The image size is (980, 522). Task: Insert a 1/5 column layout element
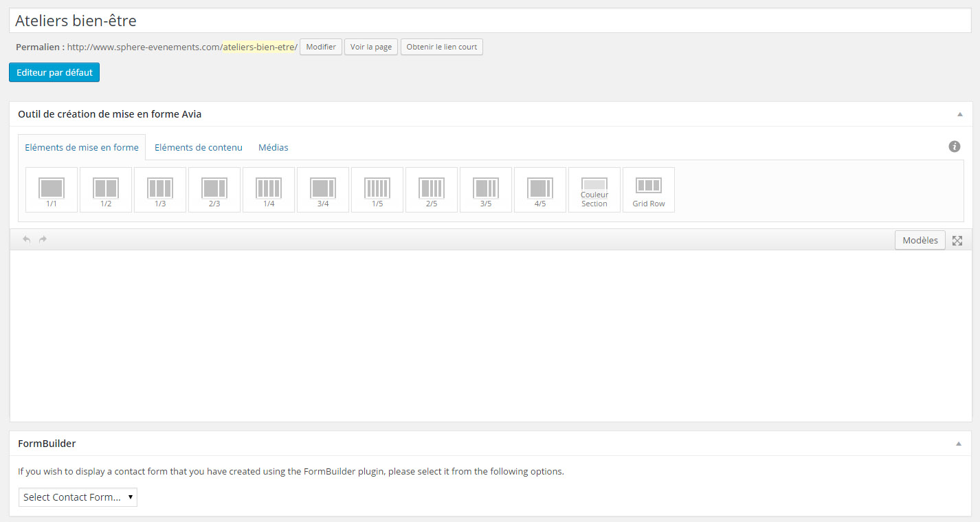[x=377, y=190]
